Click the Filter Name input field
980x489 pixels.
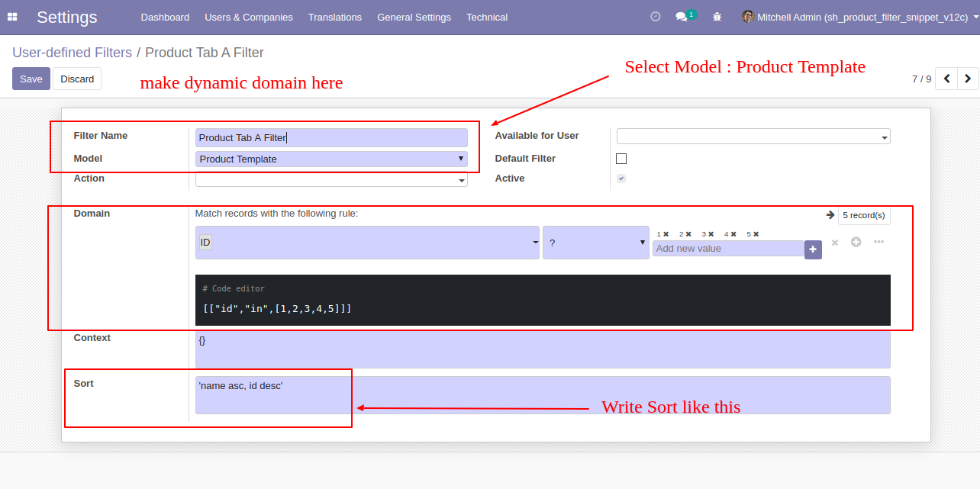pyautogui.click(x=331, y=137)
